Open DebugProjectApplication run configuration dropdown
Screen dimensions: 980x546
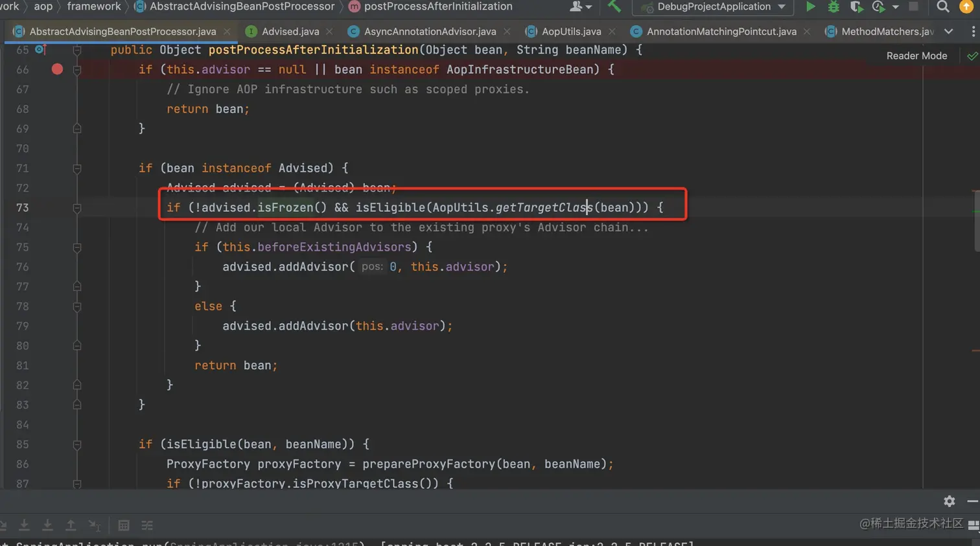click(713, 7)
